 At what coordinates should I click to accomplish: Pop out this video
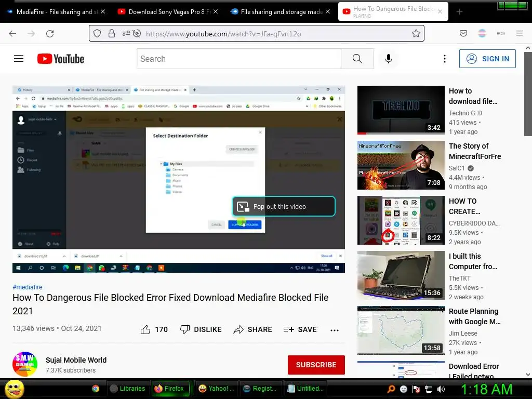point(284,206)
